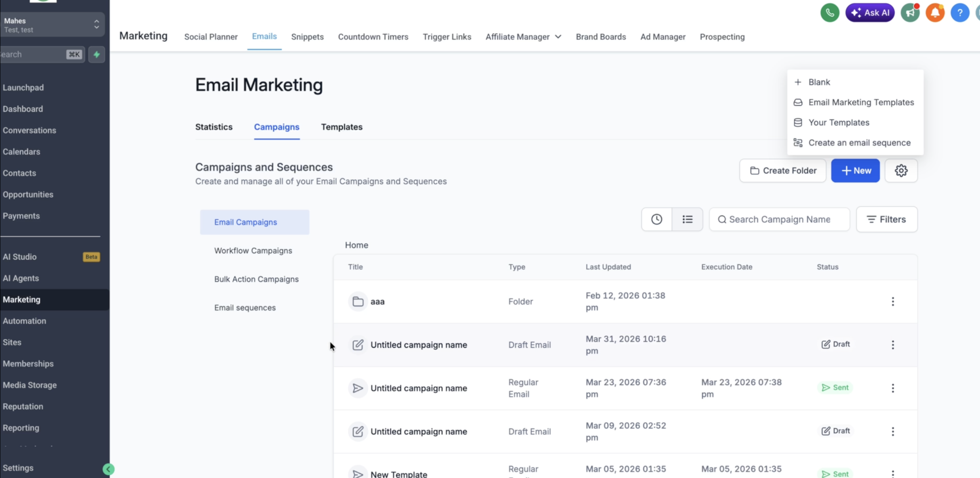The height and width of the screenshot is (478, 980).
Task: Expand the Affiliate Manager dropdown
Action: tap(523, 37)
